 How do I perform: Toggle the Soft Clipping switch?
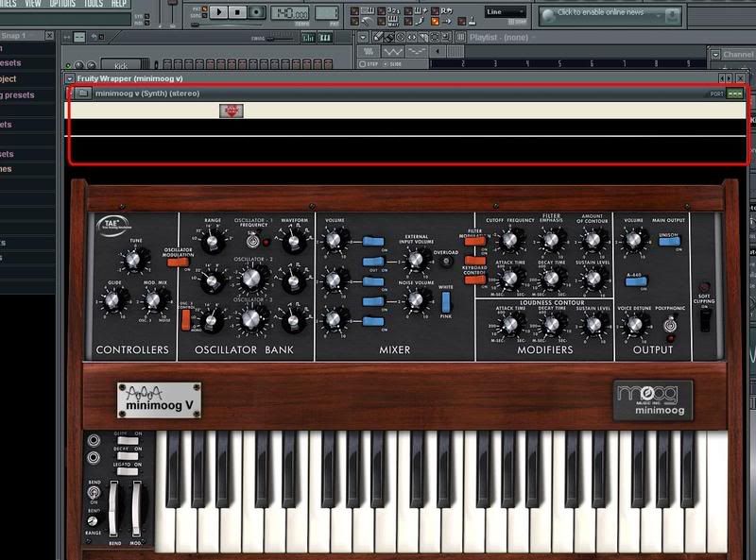point(705,320)
